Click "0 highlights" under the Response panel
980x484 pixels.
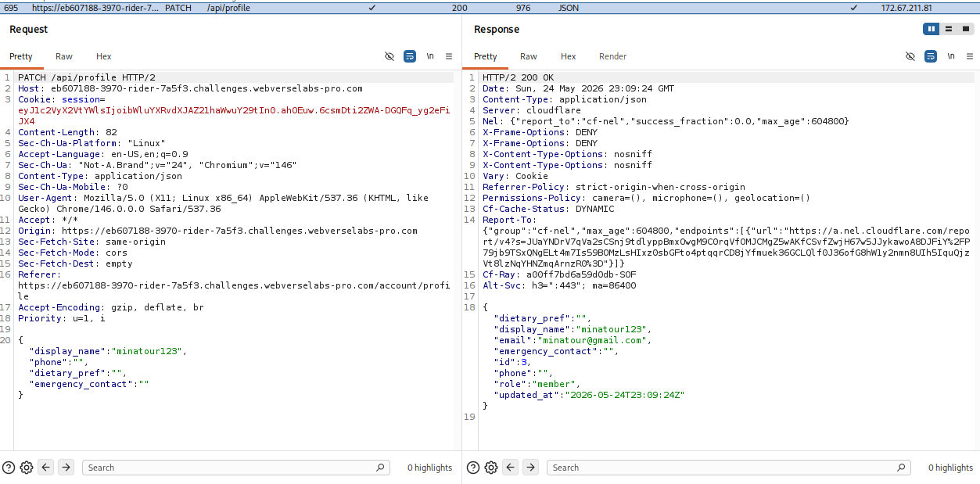click(950, 468)
